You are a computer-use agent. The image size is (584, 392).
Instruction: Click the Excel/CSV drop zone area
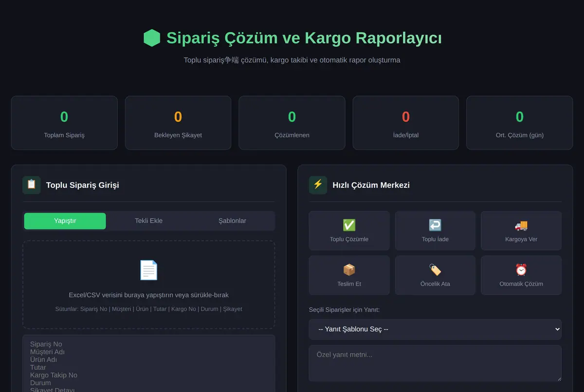149,285
